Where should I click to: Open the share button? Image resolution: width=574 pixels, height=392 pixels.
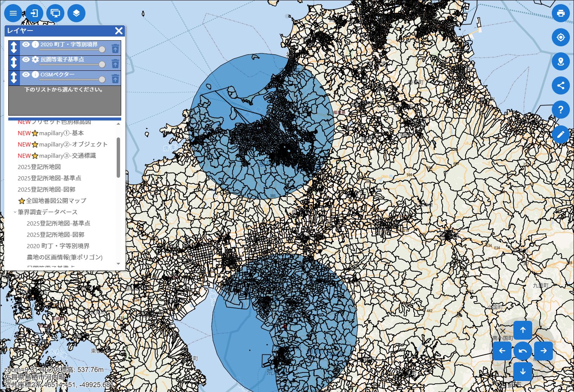(x=560, y=85)
